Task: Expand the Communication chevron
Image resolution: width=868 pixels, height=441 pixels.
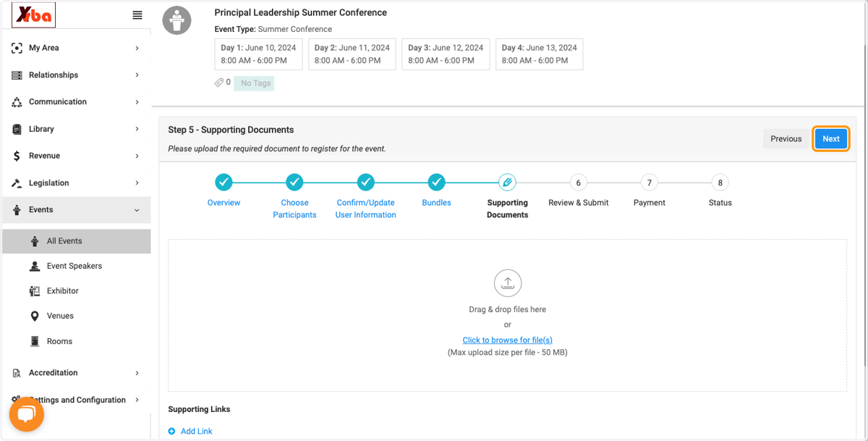Action: [x=137, y=102]
